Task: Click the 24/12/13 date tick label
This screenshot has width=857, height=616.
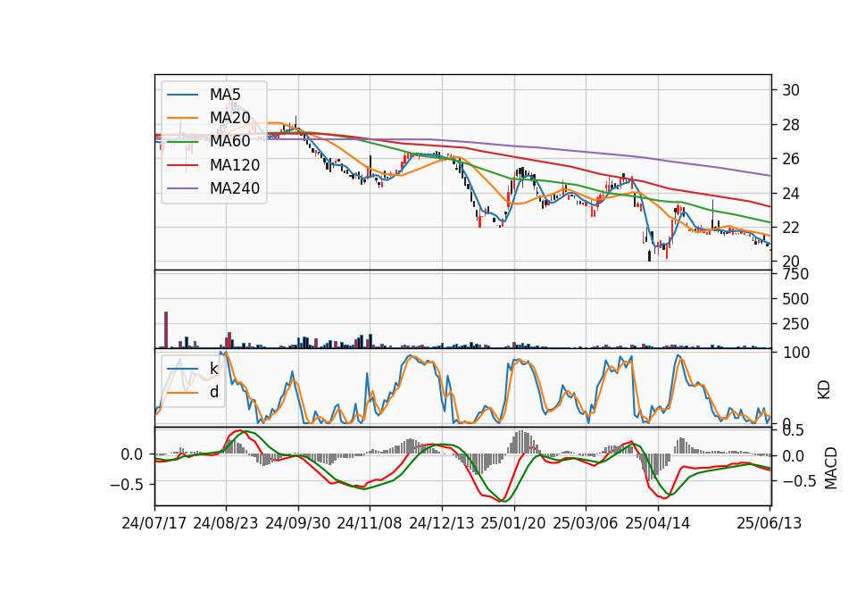Action: (x=442, y=523)
